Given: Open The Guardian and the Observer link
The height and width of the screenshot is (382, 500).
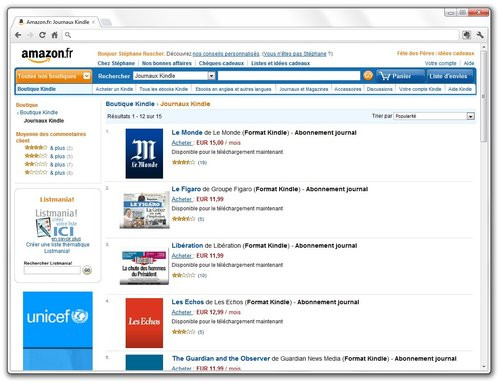Looking at the screenshot, I should coord(221,359).
